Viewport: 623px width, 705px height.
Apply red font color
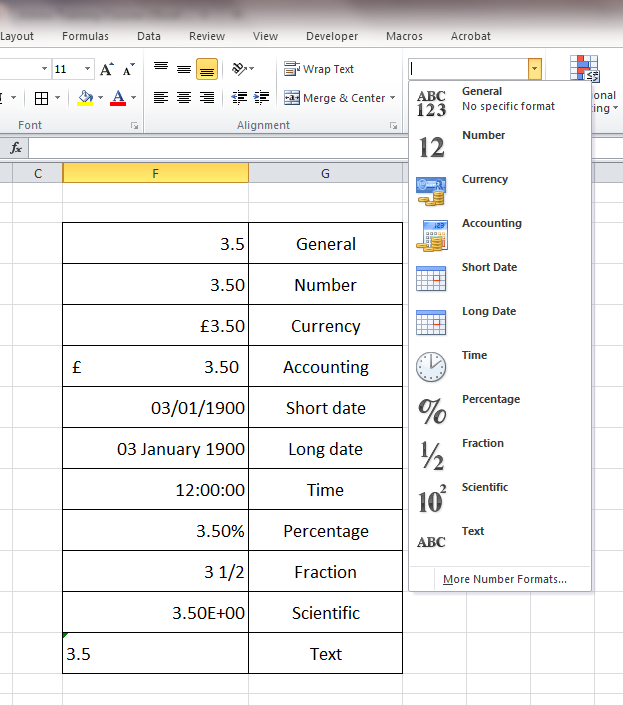[118, 98]
